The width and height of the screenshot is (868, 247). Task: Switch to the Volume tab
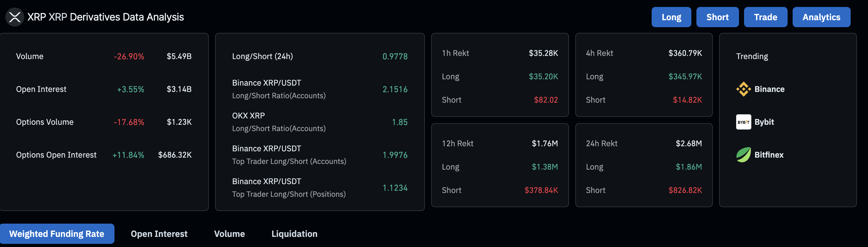pyautogui.click(x=229, y=233)
